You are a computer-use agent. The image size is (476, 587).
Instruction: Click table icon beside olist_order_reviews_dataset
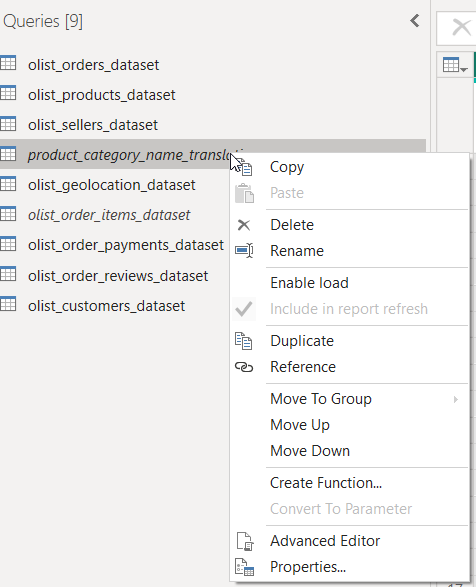(8, 274)
